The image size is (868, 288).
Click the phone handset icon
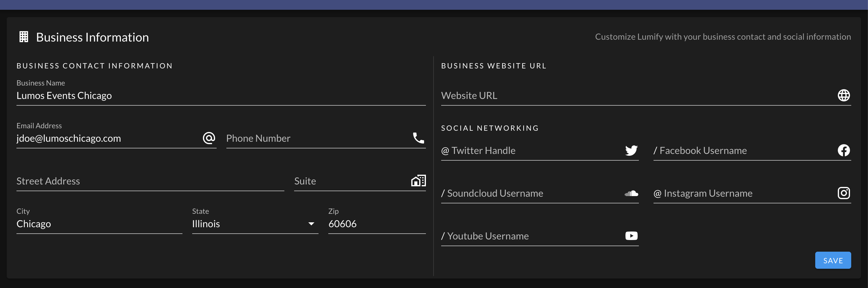coord(419,138)
